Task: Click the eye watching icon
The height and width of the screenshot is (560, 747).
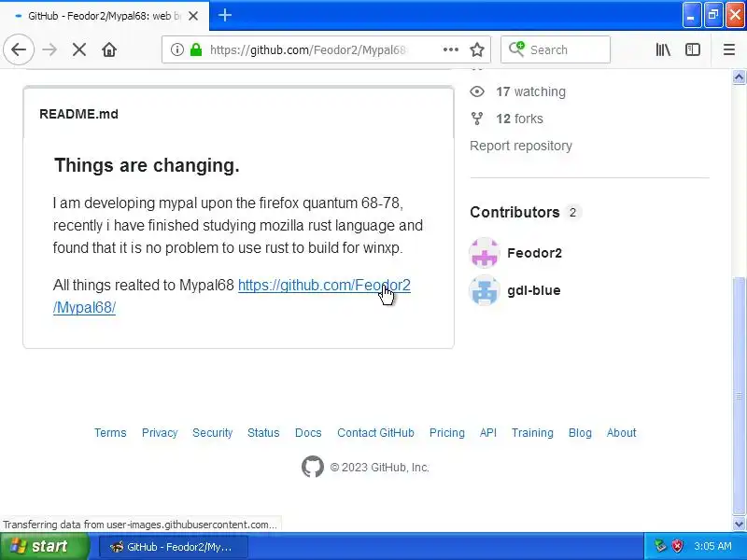Action: coord(477,91)
